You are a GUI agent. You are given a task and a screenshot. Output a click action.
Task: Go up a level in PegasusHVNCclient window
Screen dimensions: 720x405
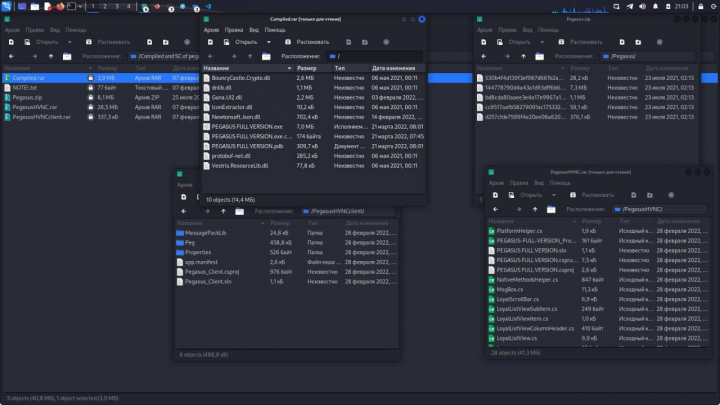[x=223, y=211]
